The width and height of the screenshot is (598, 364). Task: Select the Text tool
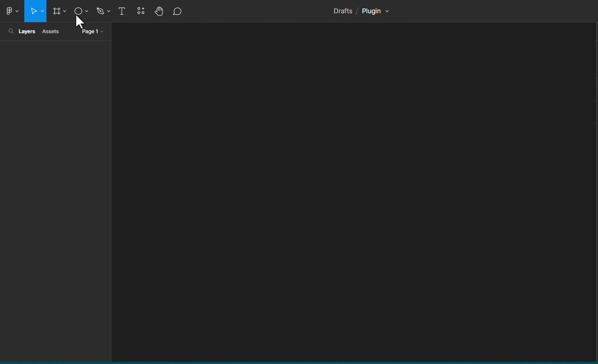click(122, 11)
